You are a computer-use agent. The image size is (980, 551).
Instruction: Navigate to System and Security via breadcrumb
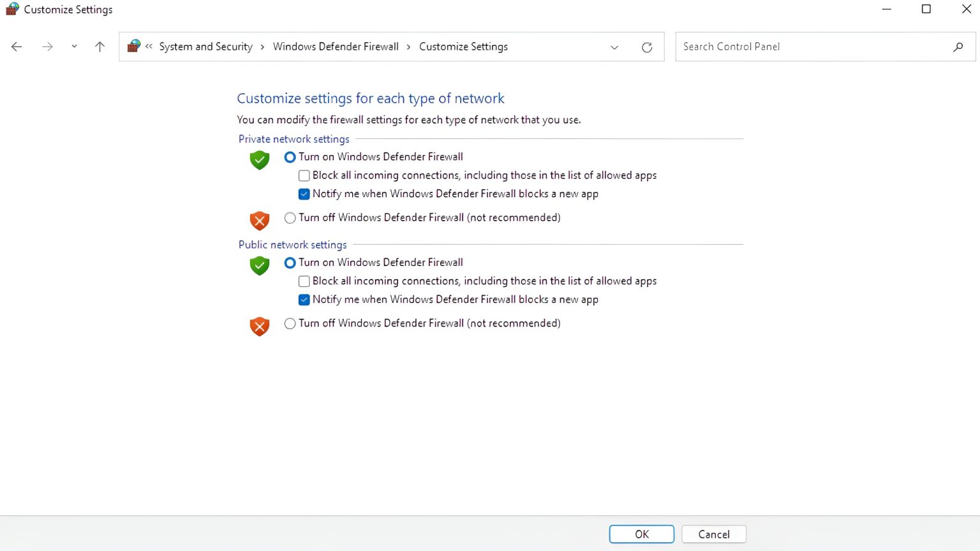(x=205, y=46)
